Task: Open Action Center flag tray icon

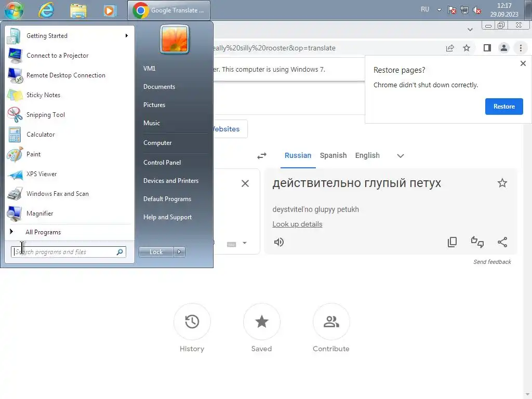Action: [451, 10]
